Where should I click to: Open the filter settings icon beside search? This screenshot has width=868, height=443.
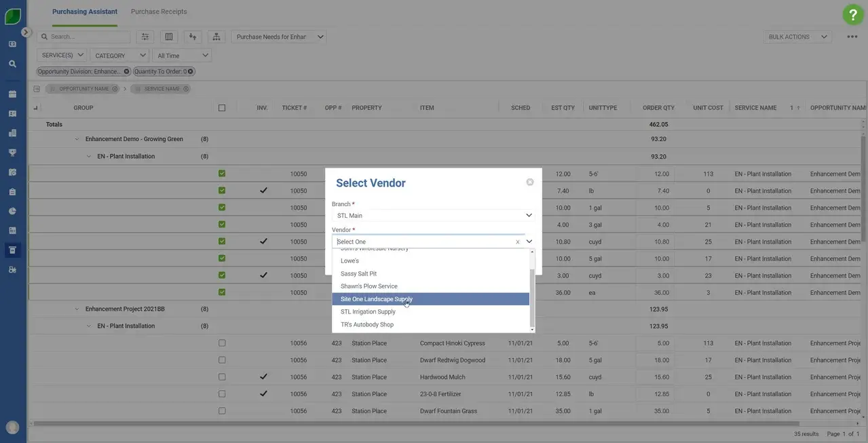(145, 37)
